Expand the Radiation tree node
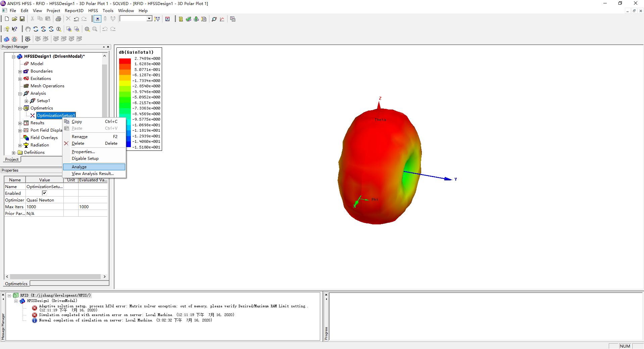Image resolution: width=644 pixels, height=349 pixels. pos(20,145)
